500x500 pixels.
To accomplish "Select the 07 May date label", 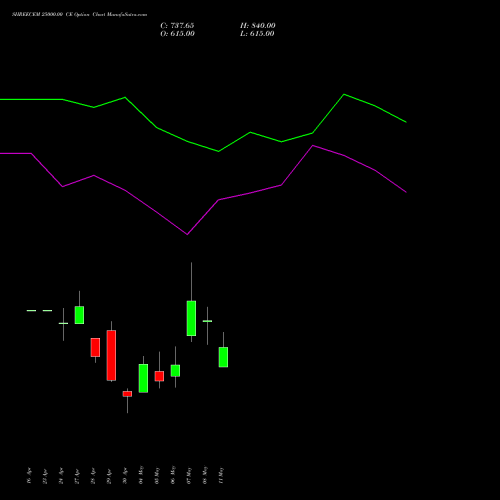I will (189, 476).
